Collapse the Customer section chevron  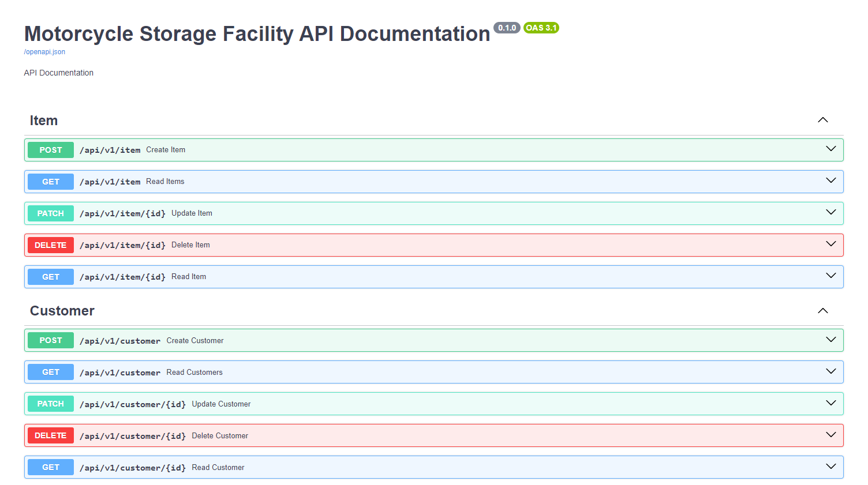[x=823, y=311]
